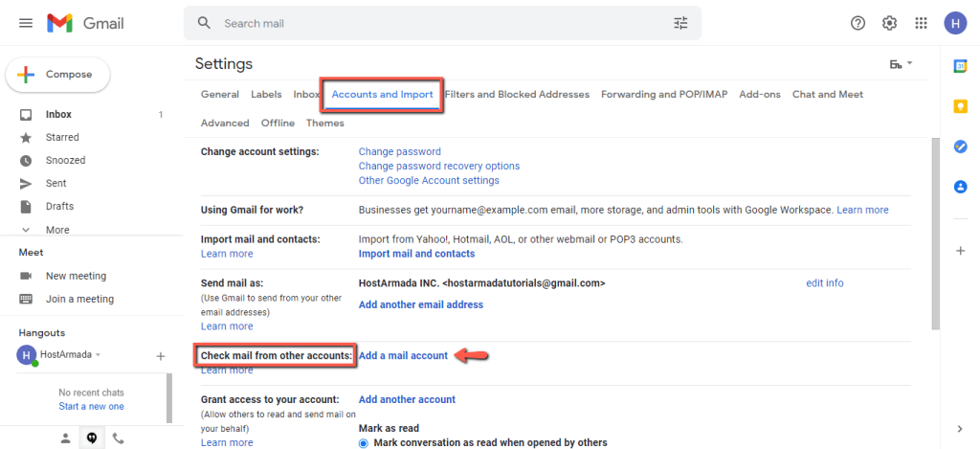Open the Advanced tab
Screen dimensions: 980x449
[225, 123]
